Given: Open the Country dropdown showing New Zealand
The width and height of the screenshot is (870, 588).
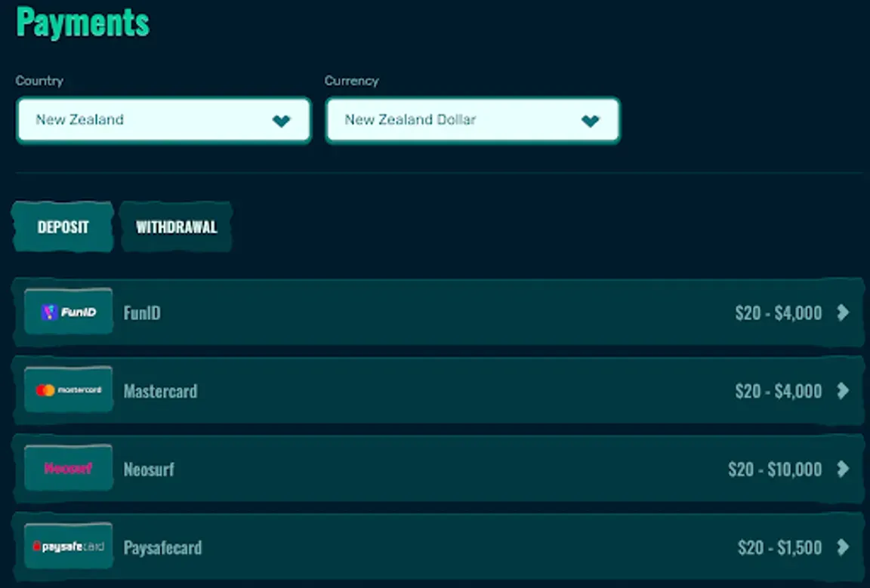Looking at the screenshot, I should pos(164,120).
